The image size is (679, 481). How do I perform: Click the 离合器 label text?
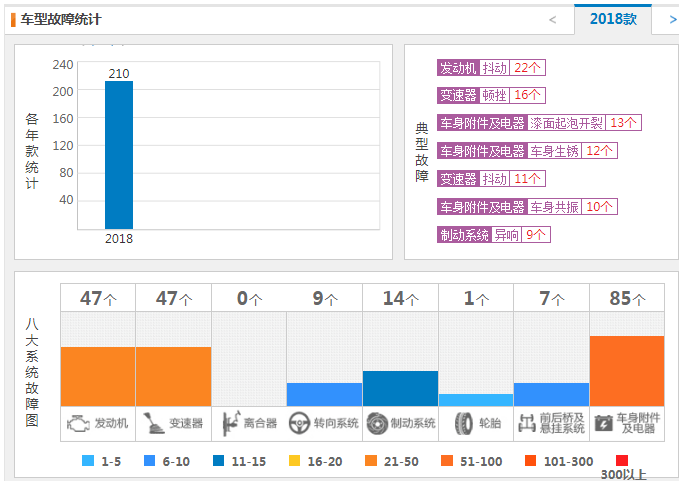[260, 423]
